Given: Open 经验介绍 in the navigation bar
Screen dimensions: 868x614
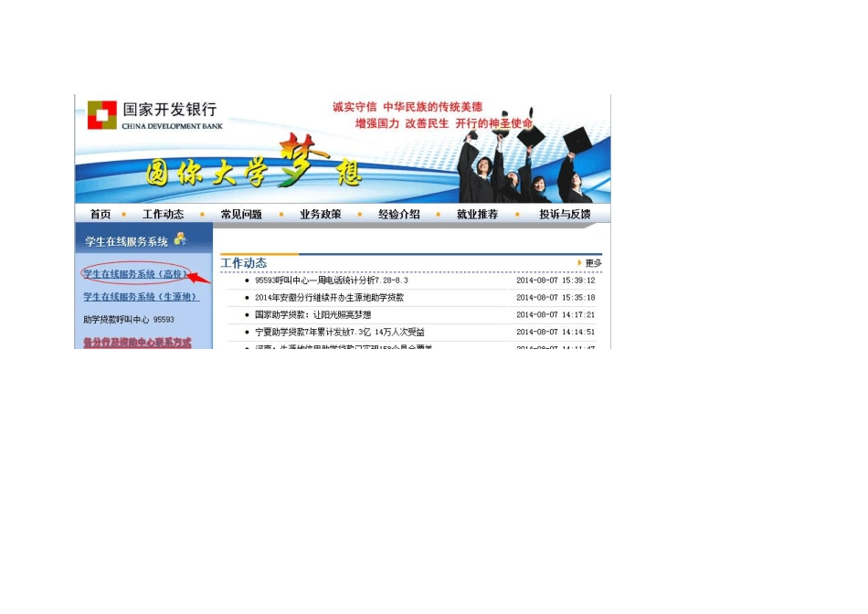Looking at the screenshot, I should click(x=398, y=215).
